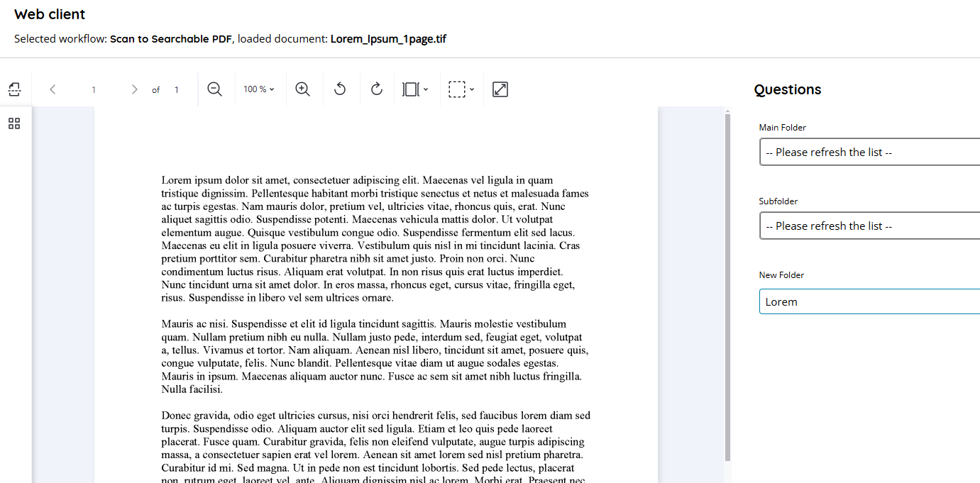Open fullscreen expand view icon
980x483 pixels.
click(500, 89)
